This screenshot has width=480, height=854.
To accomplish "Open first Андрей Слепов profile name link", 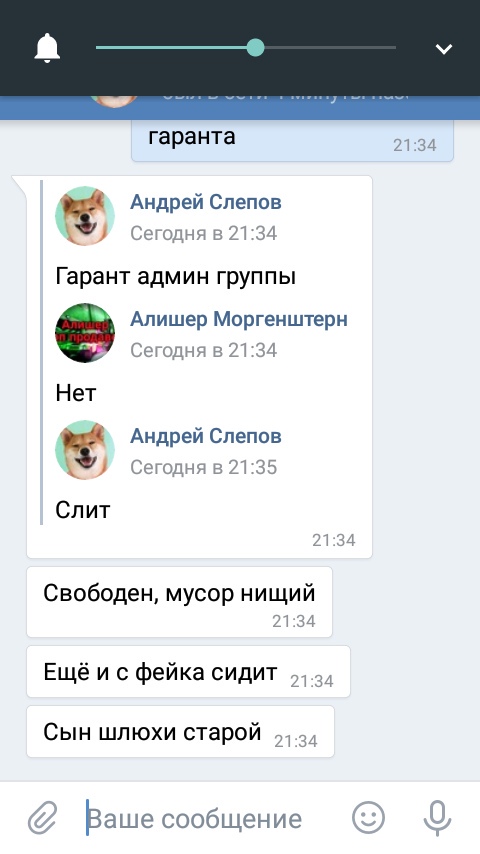I will point(206,202).
